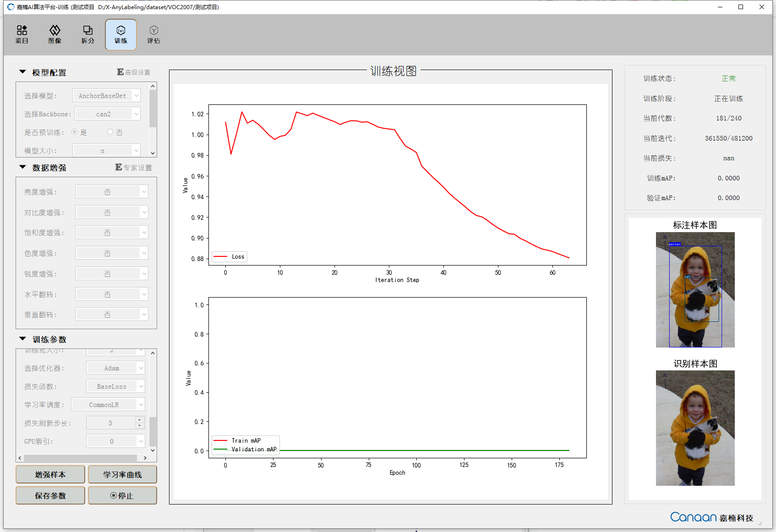The image size is (776, 532).
Task: Open the 拆分 (Split) toolbar icon
Action: pyautogui.click(x=87, y=34)
